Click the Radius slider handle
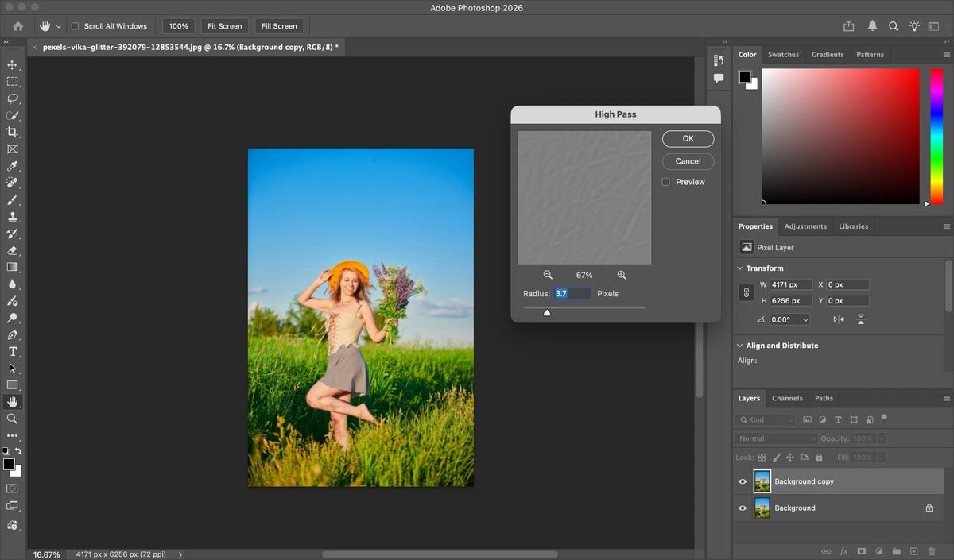954x560 pixels. coord(547,312)
